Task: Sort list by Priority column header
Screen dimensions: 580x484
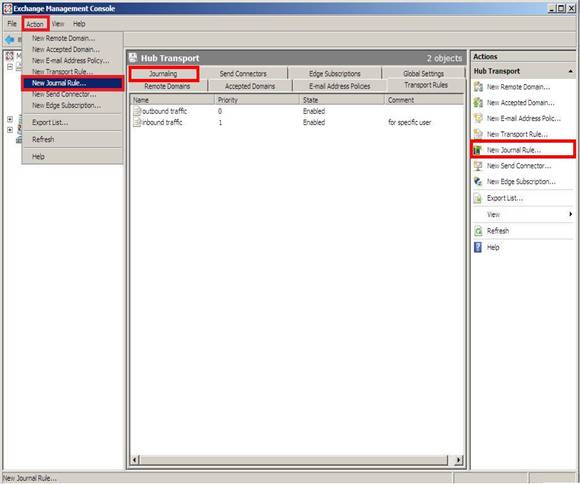Action: 257,100
